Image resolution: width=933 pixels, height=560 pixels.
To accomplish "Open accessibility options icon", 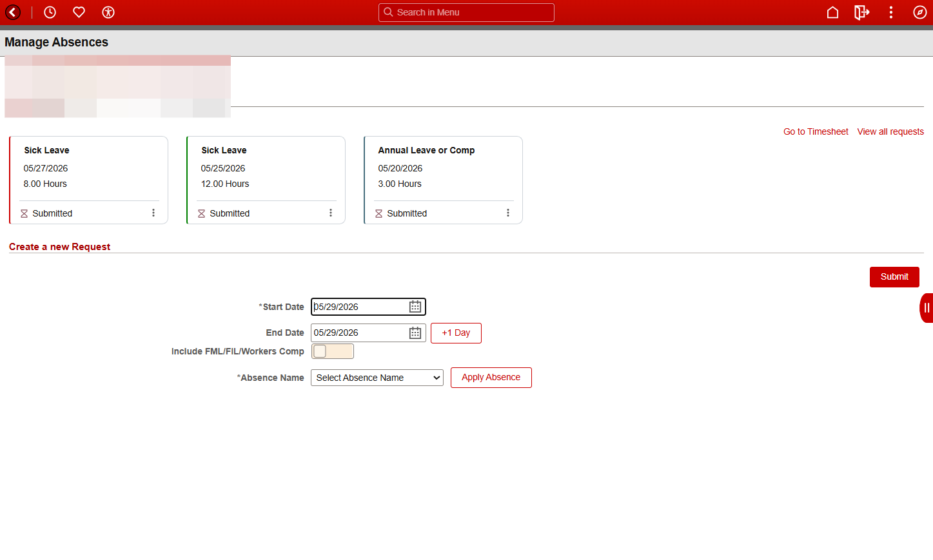I will pos(108,12).
